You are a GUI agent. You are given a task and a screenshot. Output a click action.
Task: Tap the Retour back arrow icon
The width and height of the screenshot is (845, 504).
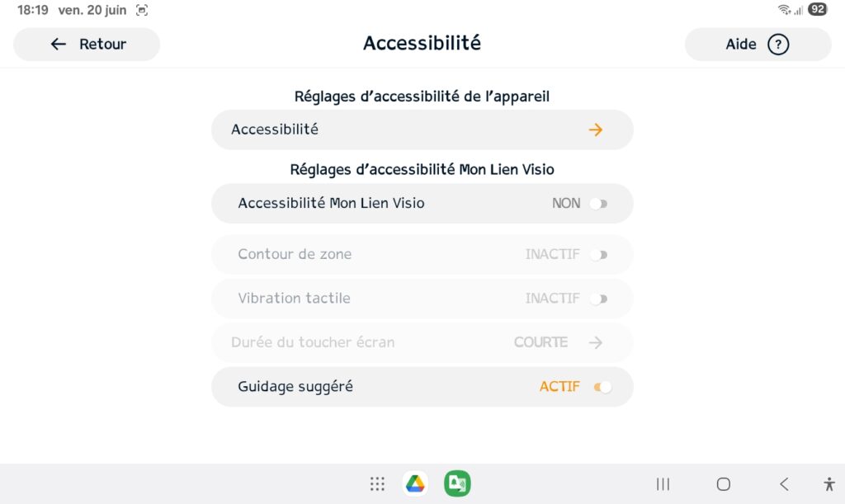point(59,45)
